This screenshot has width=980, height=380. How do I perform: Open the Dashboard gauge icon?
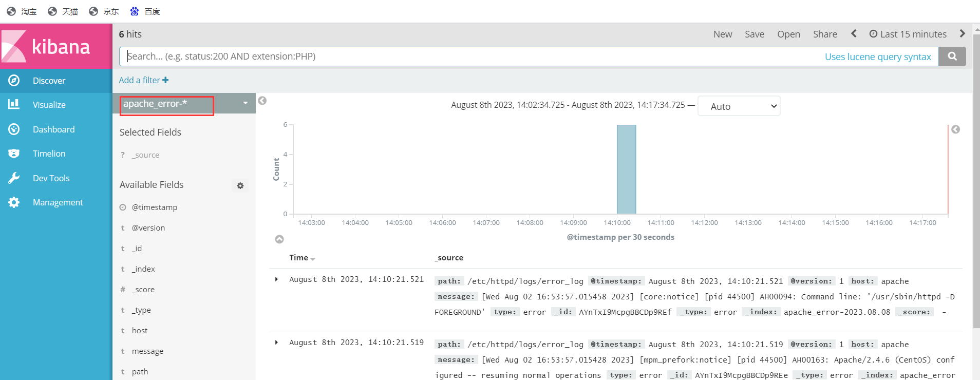14,129
